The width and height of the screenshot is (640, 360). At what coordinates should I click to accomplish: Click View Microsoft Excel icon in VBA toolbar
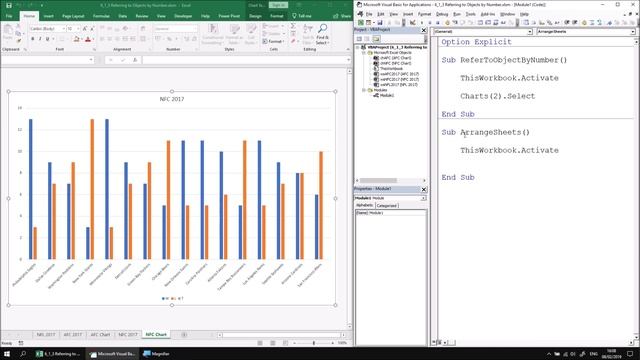[x=361, y=23]
